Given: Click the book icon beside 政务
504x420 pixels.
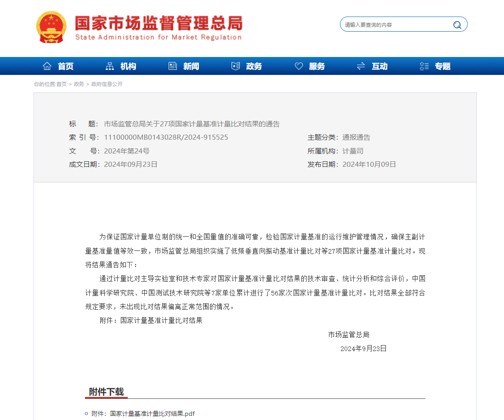Looking at the screenshot, I should click(x=236, y=66).
